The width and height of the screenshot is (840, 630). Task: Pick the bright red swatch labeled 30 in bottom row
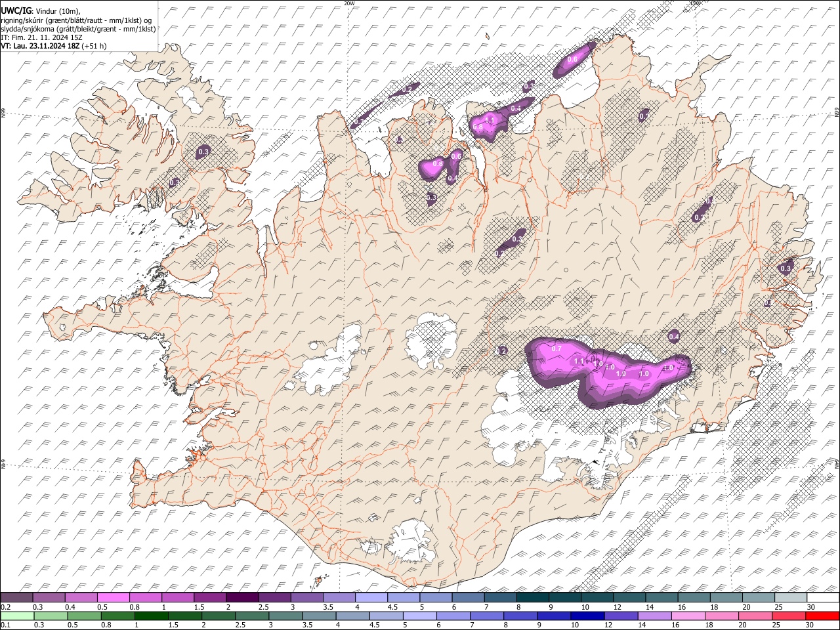pyautogui.click(x=823, y=616)
